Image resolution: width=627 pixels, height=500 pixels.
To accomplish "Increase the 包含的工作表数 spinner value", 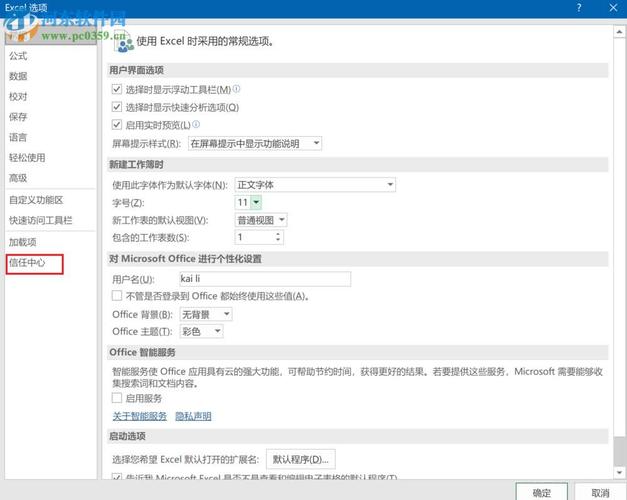I will click(278, 234).
